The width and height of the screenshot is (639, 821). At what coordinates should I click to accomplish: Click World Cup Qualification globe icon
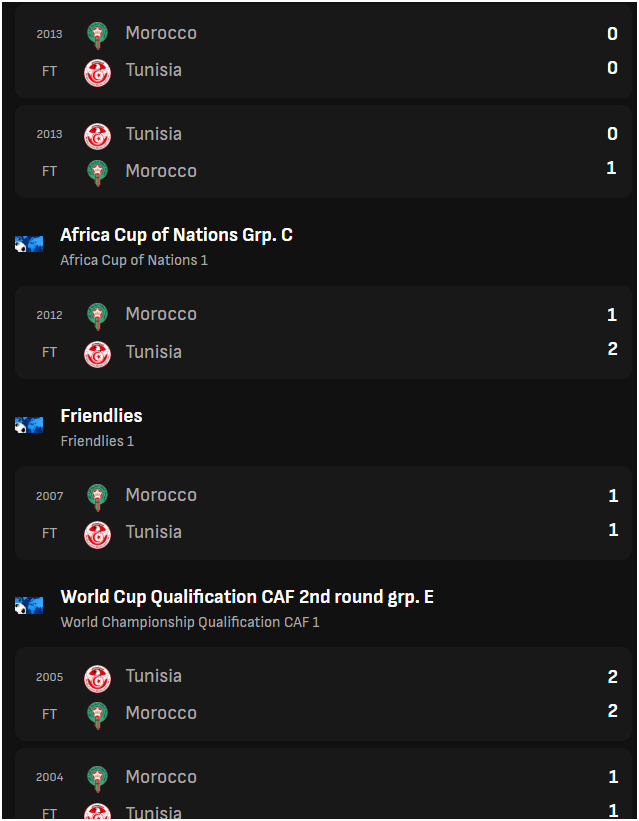coord(29,606)
